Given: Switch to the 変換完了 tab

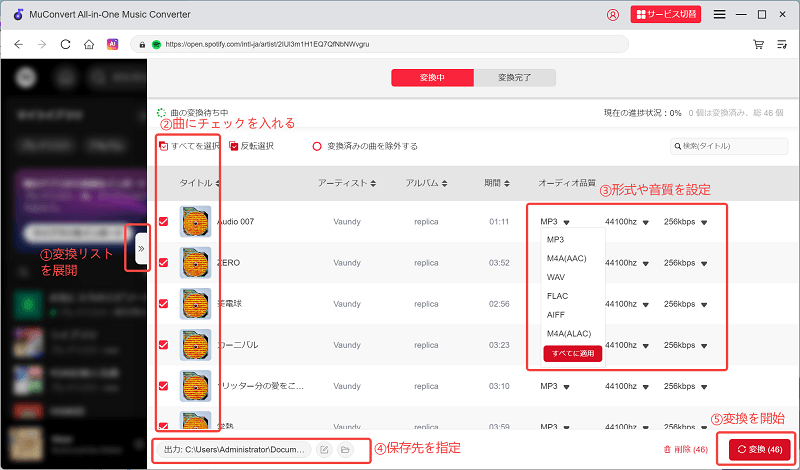Looking at the screenshot, I should point(515,78).
